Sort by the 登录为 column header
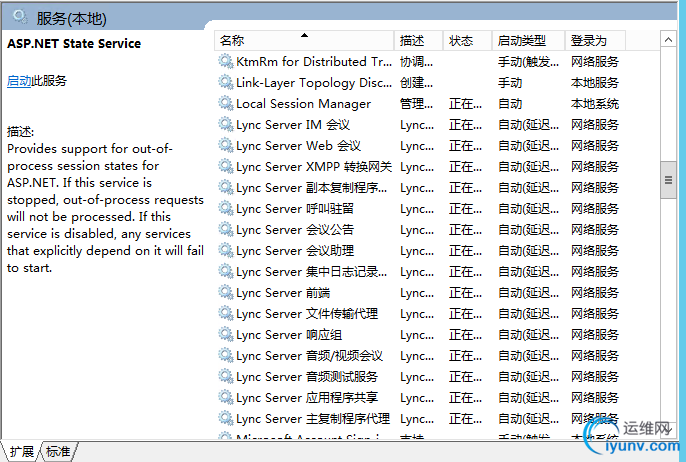686x462 pixels. tap(595, 41)
